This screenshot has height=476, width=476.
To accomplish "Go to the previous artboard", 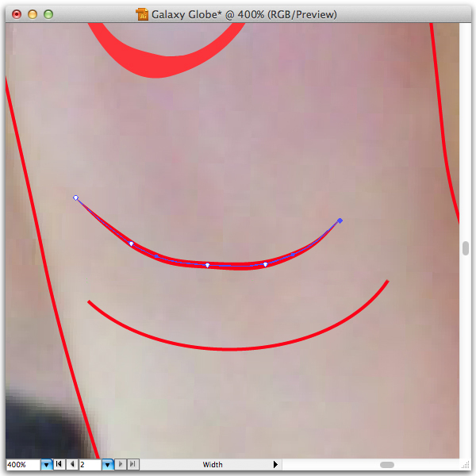I will [x=72, y=464].
